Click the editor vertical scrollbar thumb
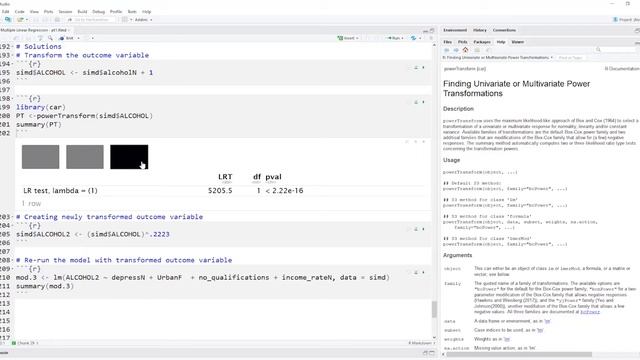The width and height of the screenshot is (640, 360). tap(434, 309)
